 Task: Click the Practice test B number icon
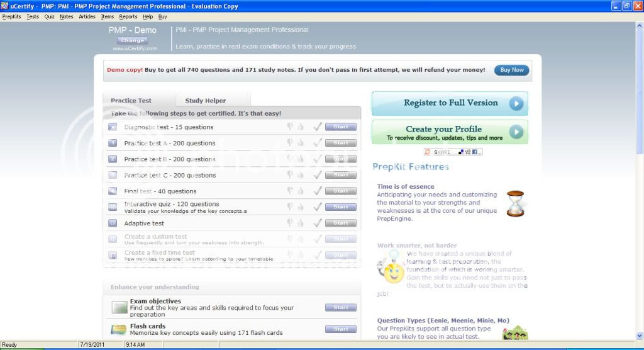coord(113,159)
